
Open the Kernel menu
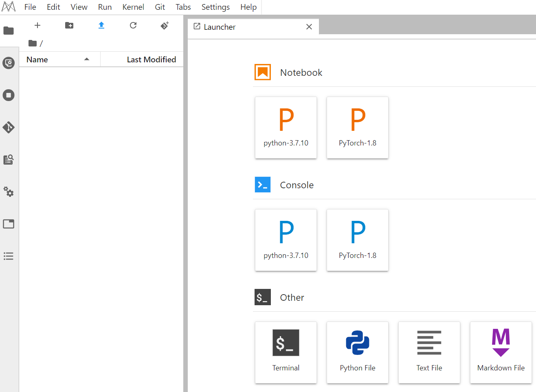[x=133, y=7]
